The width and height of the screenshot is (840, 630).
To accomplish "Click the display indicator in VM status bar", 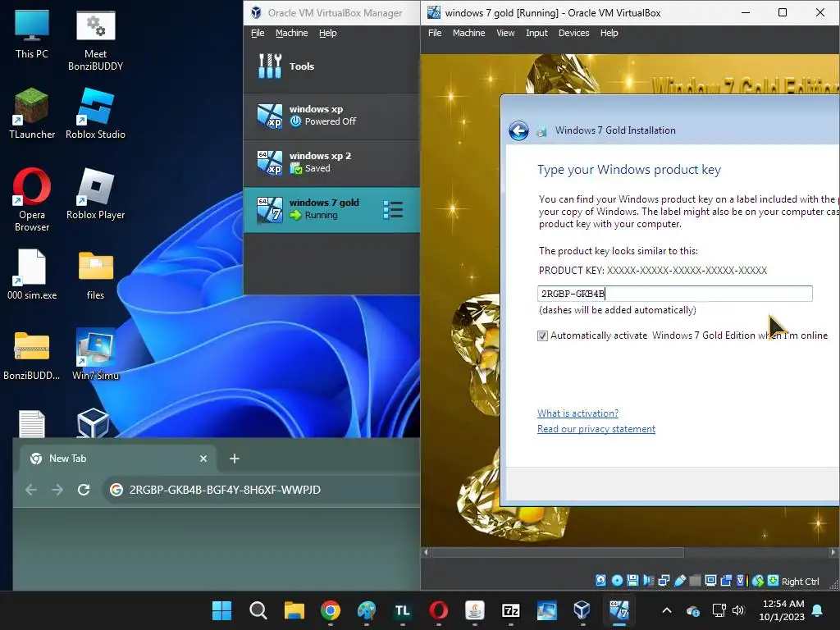I will 711,581.
